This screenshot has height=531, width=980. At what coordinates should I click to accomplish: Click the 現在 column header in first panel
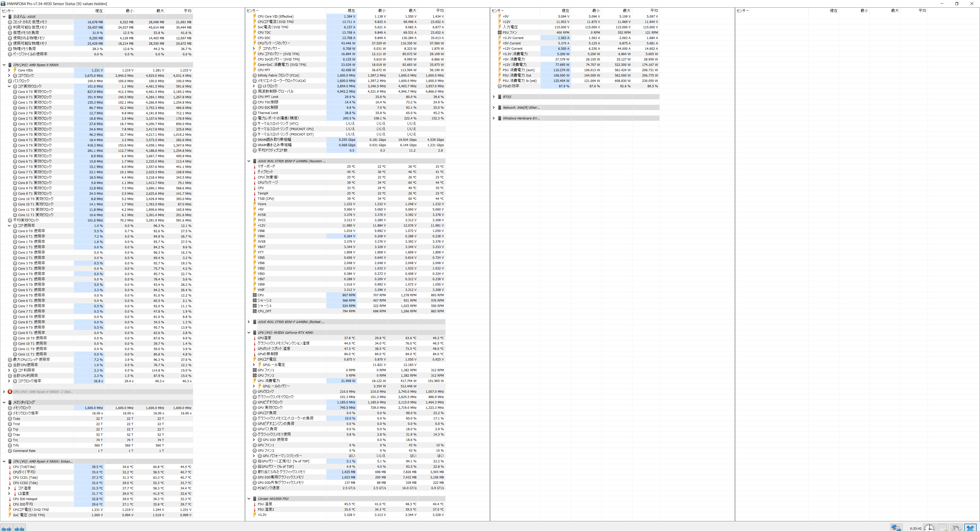[99, 11]
